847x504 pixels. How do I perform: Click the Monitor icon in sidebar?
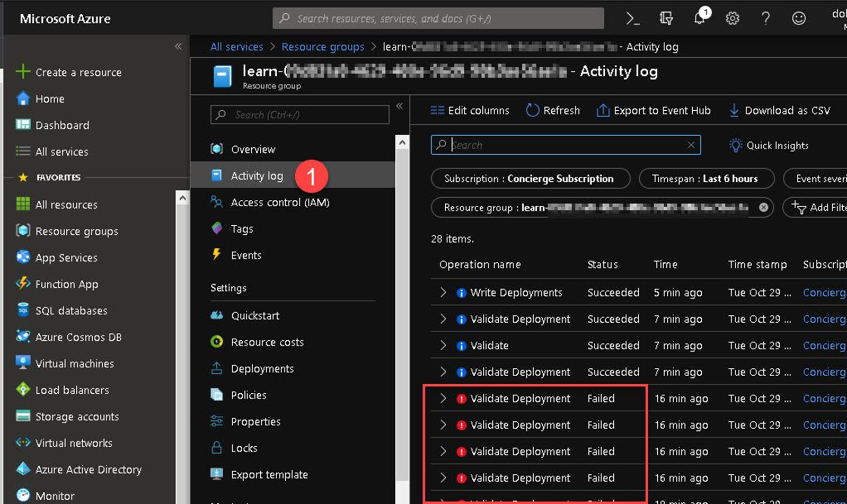point(23,495)
